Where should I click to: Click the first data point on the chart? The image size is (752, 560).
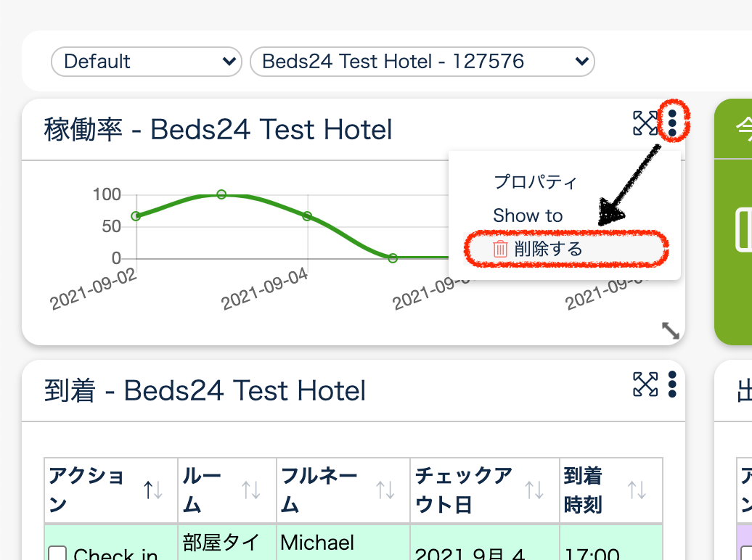[x=136, y=216]
